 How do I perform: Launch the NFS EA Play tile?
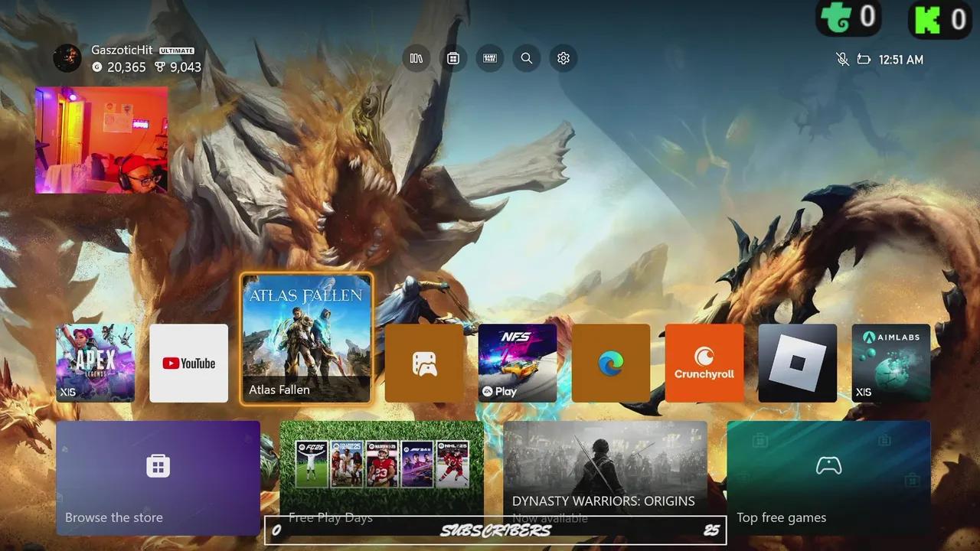[x=518, y=363]
